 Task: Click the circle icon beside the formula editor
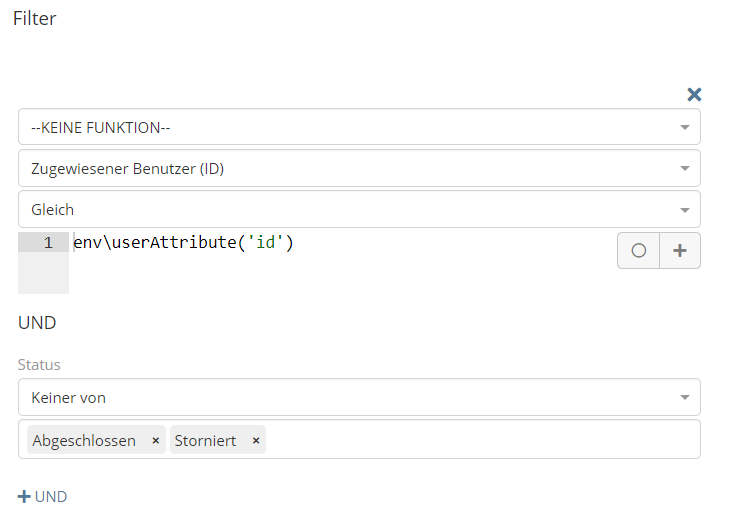[639, 251]
